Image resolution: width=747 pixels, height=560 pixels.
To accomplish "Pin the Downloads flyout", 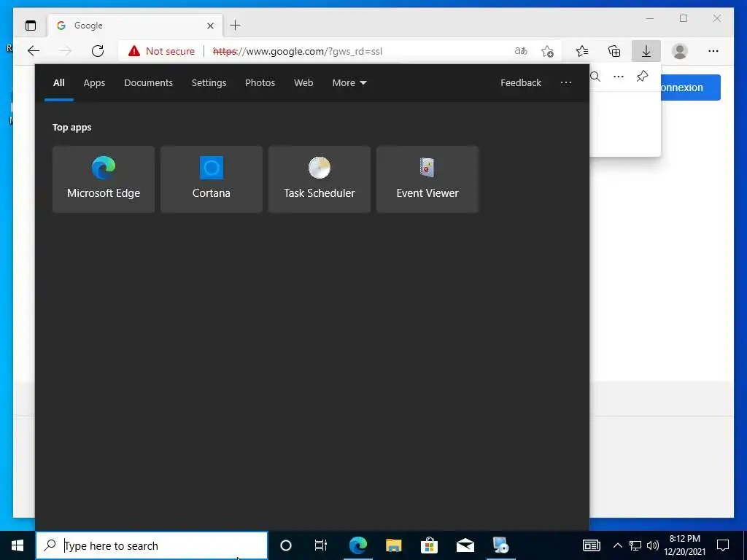I will pyautogui.click(x=642, y=76).
